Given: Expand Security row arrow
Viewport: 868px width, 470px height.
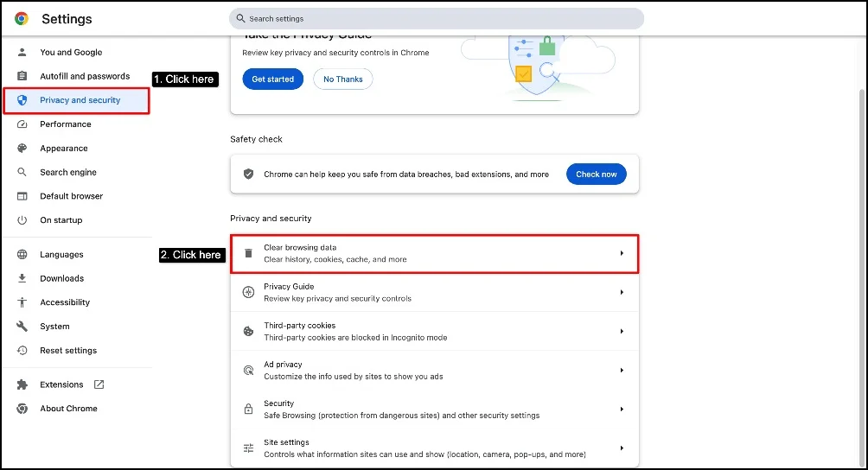Looking at the screenshot, I should [622, 410].
